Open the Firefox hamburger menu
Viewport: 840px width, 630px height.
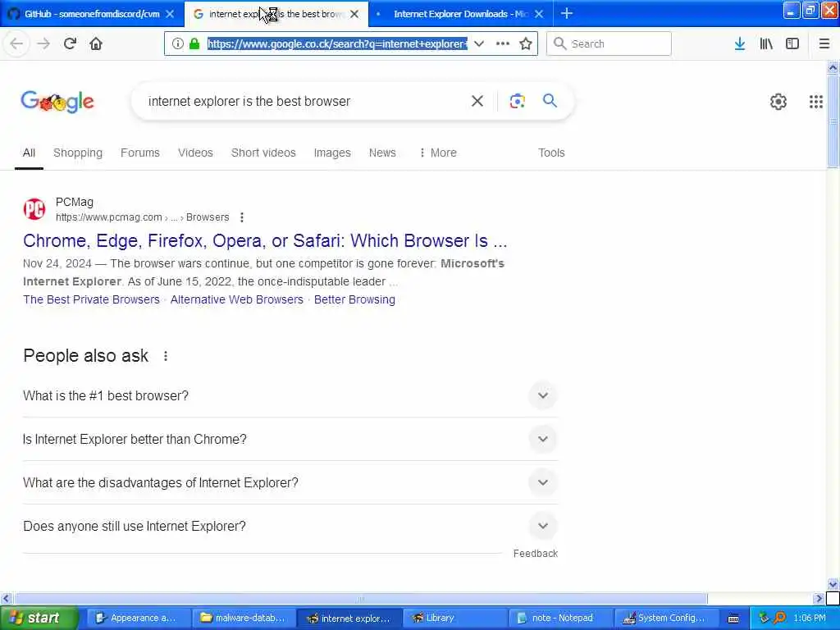click(x=824, y=43)
